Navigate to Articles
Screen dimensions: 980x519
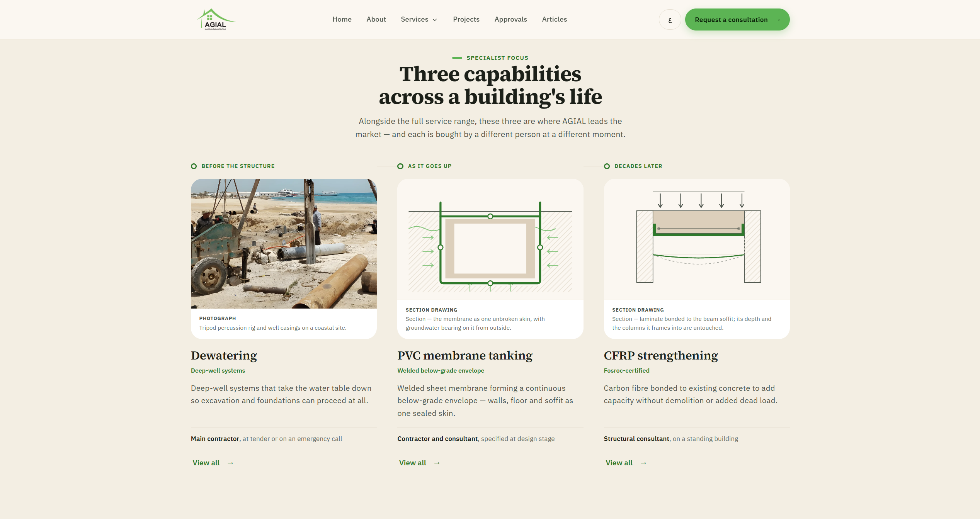pos(554,19)
